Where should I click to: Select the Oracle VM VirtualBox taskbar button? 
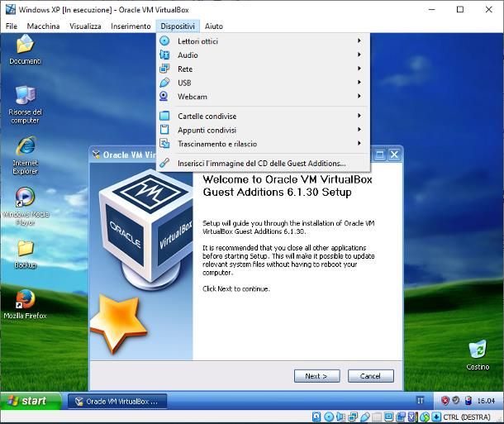(x=117, y=401)
